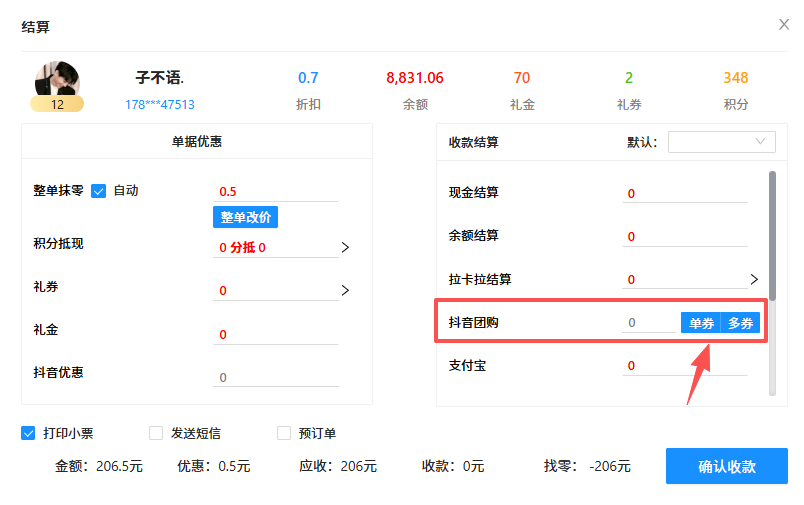Image resolution: width=804 pixels, height=505 pixels.
Task: Choose 多券 for 抖音团购
Action: [x=740, y=323]
